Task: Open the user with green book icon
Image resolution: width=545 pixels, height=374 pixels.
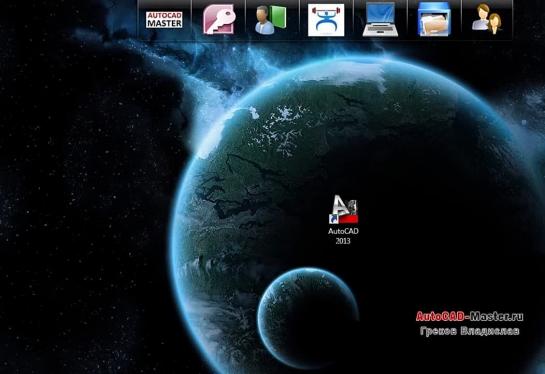Action: pos(271,19)
